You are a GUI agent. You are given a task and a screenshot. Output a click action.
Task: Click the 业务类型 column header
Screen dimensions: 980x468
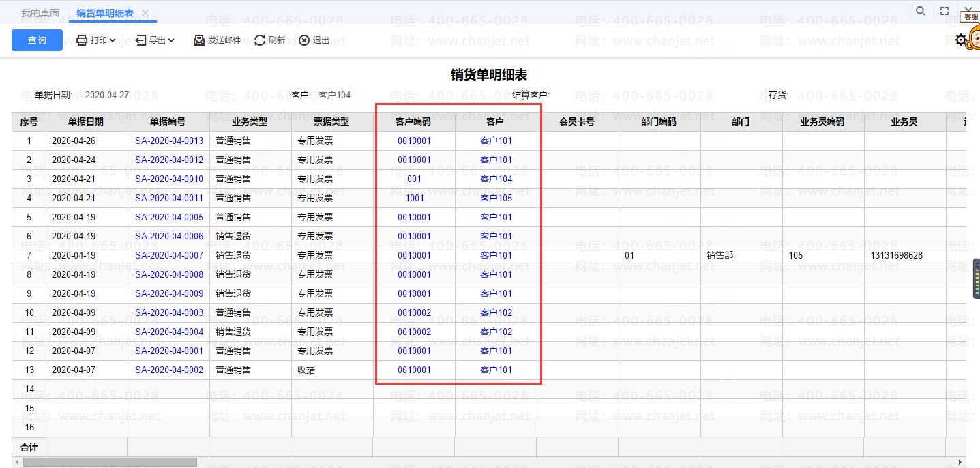point(250,122)
